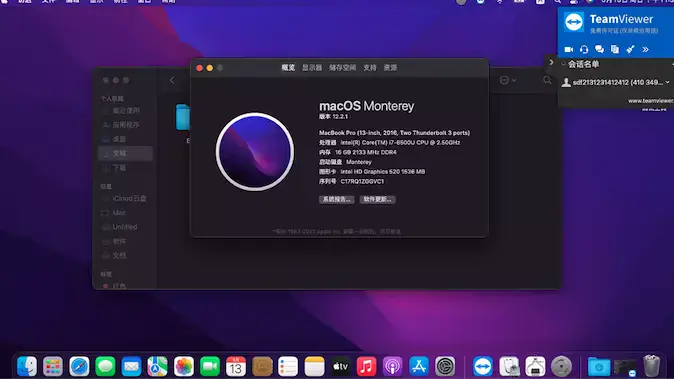
Task: Select 桌面 in Finder sidebar
Action: [125, 139]
